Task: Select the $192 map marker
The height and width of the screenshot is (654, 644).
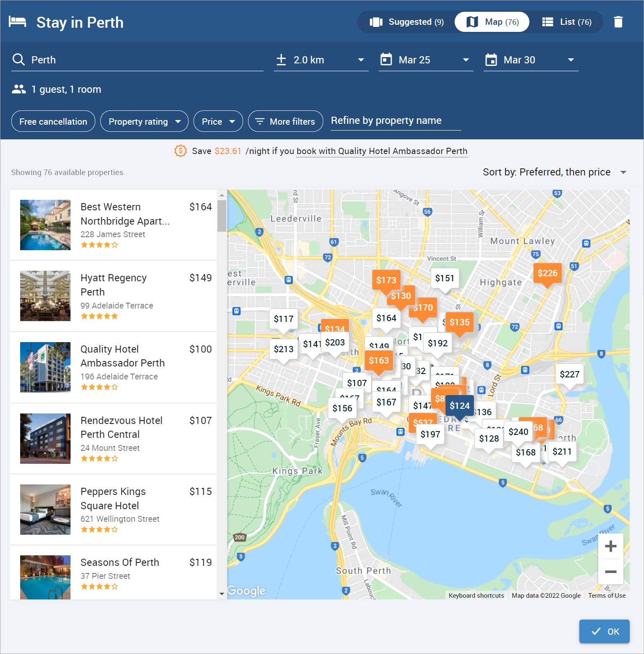Action: (x=437, y=343)
